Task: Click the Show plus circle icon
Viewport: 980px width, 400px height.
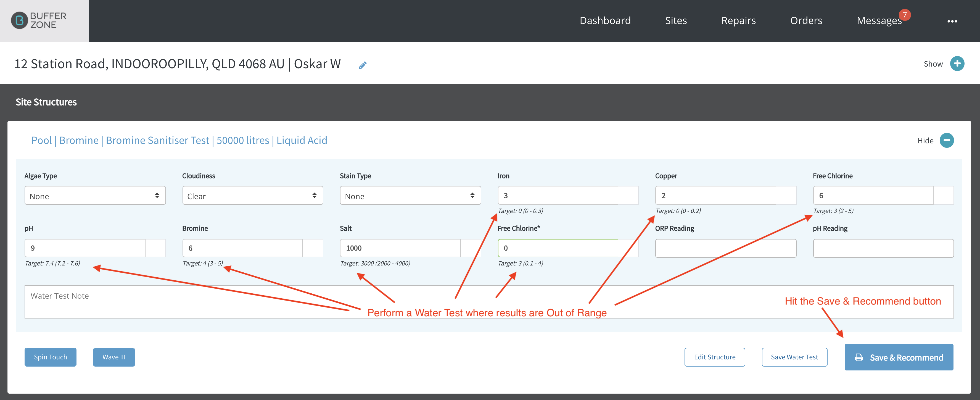Action: [x=957, y=64]
